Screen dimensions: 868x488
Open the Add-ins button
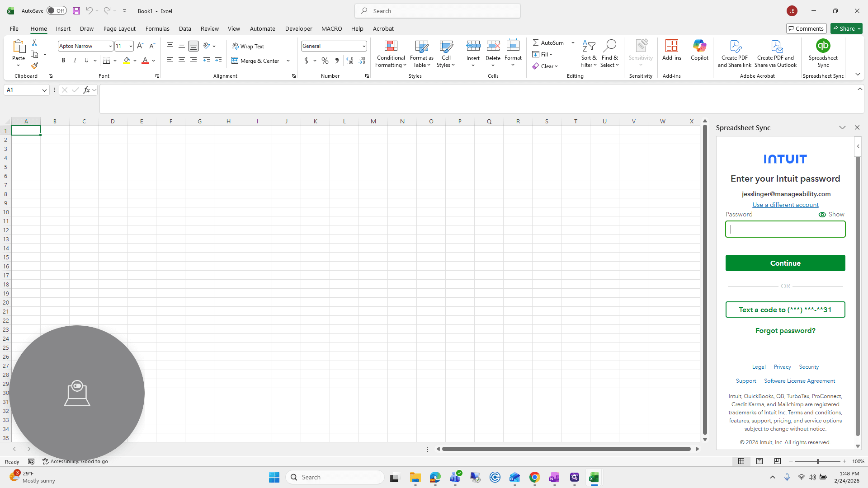click(x=671, y=50)
